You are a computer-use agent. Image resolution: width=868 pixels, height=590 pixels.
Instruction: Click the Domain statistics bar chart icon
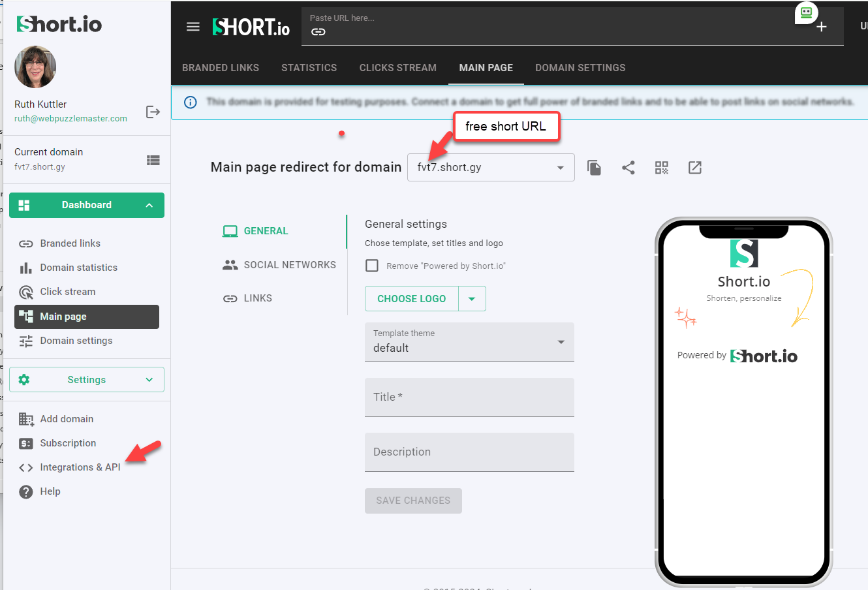pyautogui.click(x=26, y=268)
